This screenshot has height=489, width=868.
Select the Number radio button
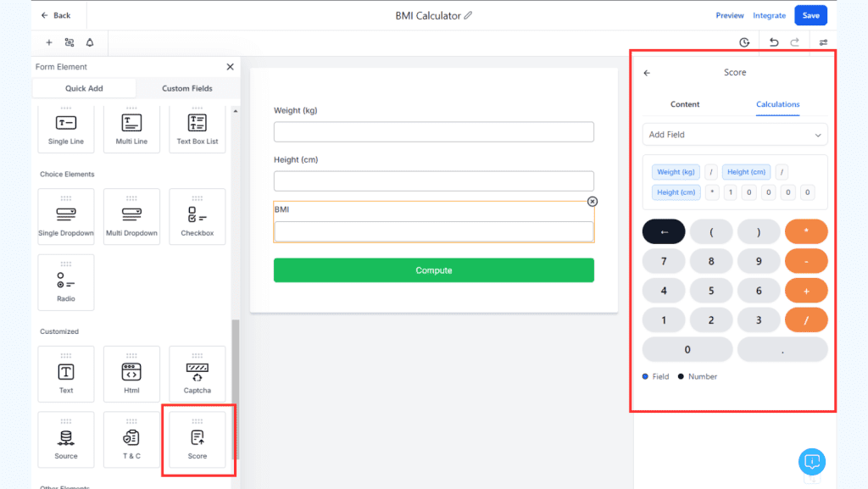[680, 376]
